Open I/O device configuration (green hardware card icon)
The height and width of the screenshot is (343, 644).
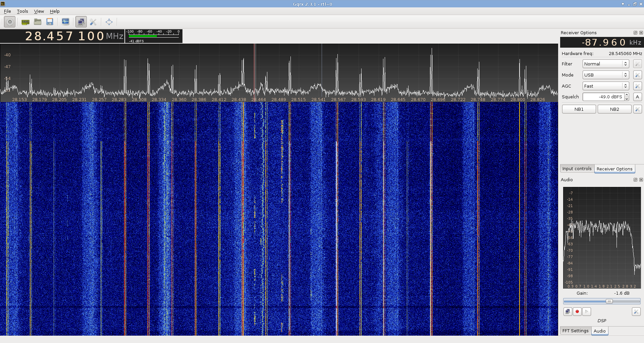click(25, 22)
